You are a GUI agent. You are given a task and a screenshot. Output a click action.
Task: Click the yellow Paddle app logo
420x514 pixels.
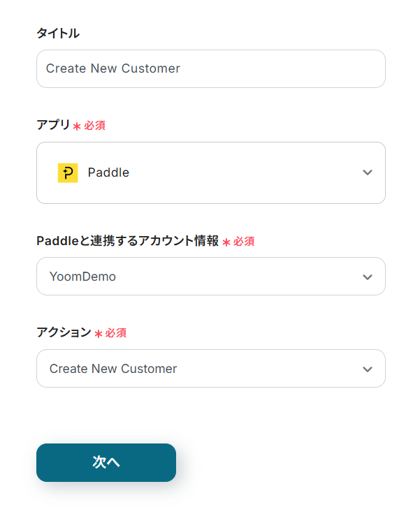(x=68, y=172)
